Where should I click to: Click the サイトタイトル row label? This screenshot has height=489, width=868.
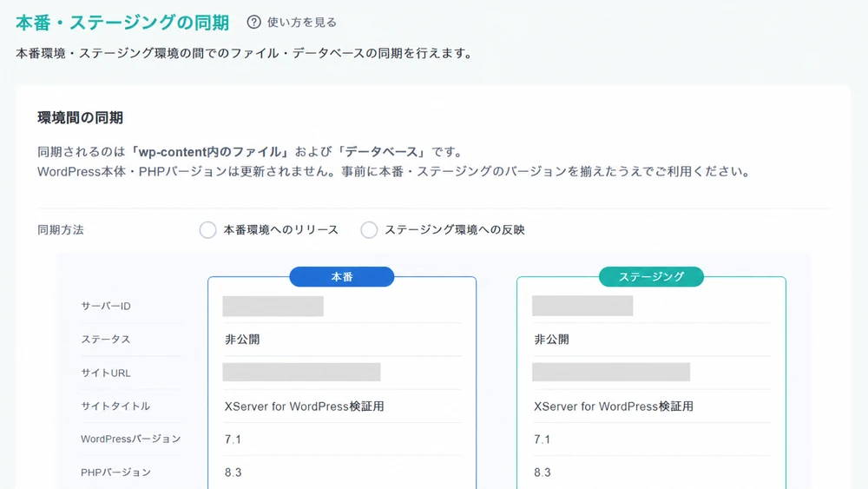coord(115,406)
